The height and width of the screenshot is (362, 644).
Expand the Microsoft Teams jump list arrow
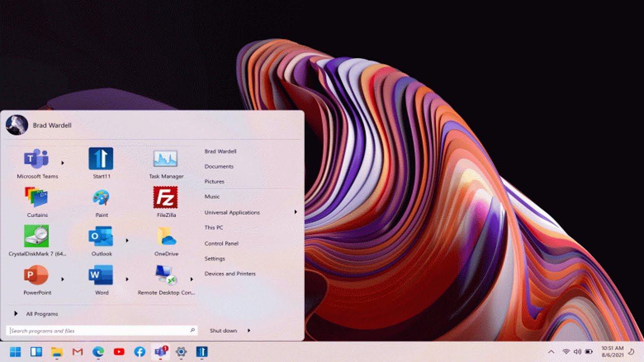pos(63,162)
